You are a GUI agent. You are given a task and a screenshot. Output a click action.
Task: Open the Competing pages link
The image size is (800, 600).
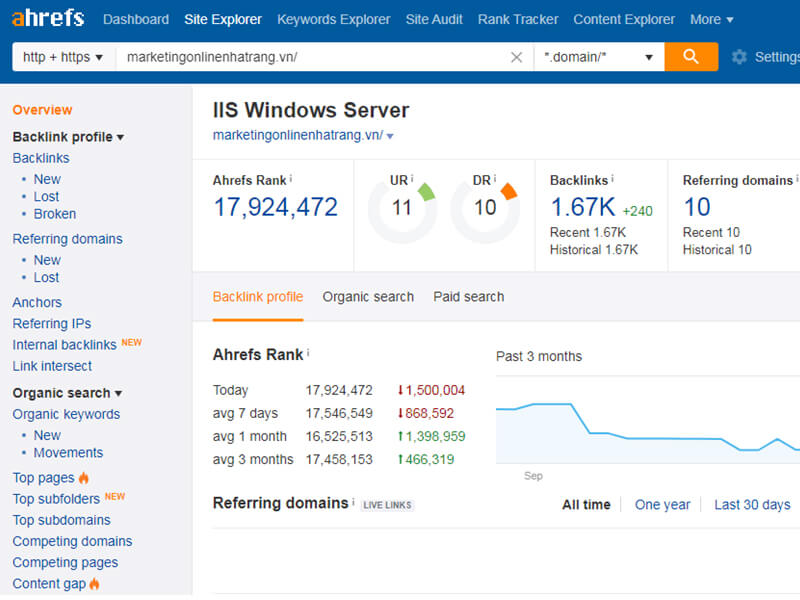click(x=65, y=563)
